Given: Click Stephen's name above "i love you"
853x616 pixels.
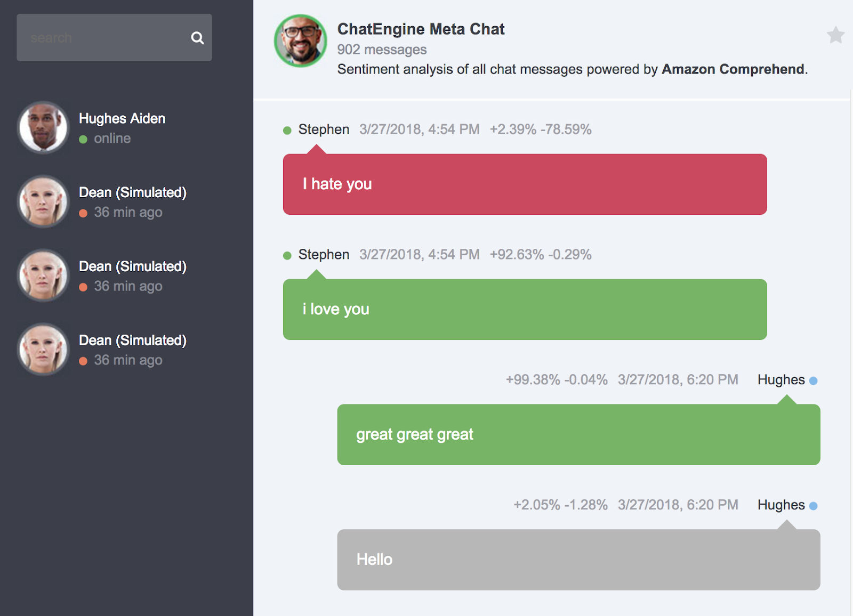Looking at the screenshot, I should click(324, 255).
